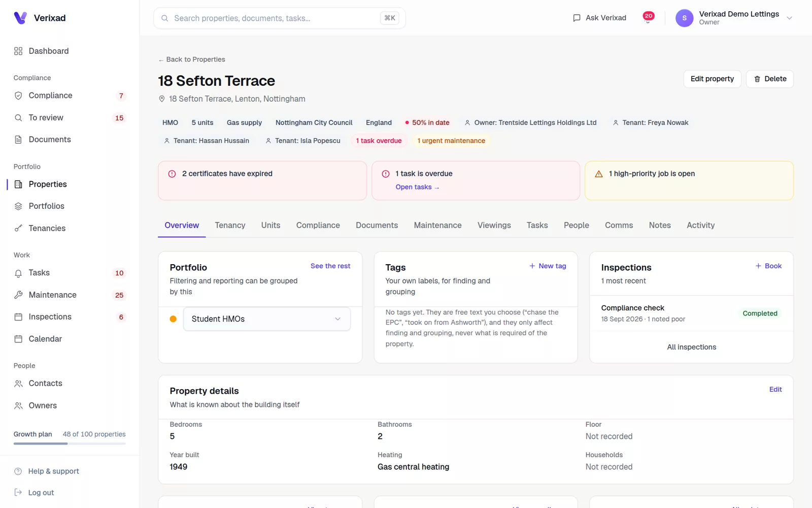The height and width of the screenshot is (508, 812).
Task: Select the Viewings tab
Action: [494, 226]
